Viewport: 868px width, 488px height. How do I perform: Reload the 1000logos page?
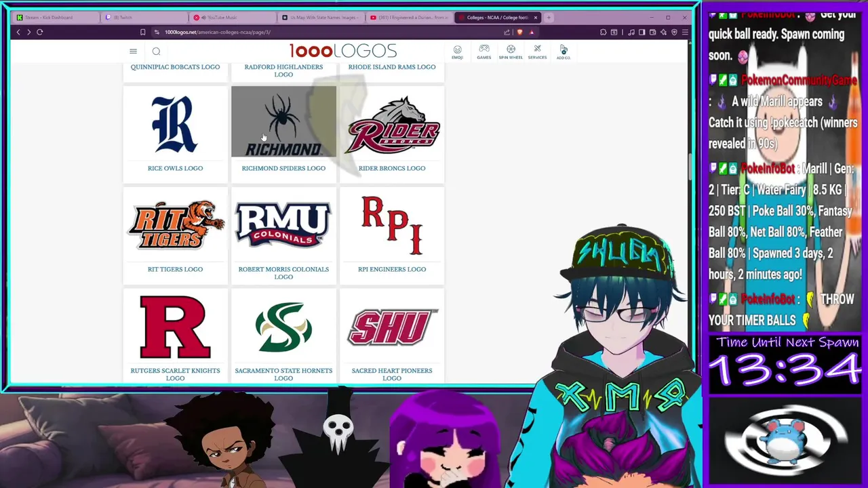pos(40,32)
